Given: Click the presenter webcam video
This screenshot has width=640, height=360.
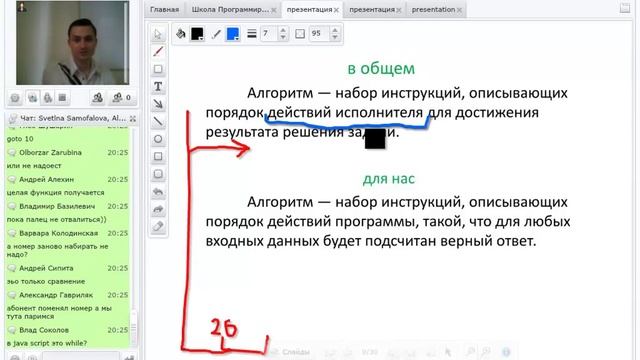Looking at the screenshot, I should click(73, 43).
